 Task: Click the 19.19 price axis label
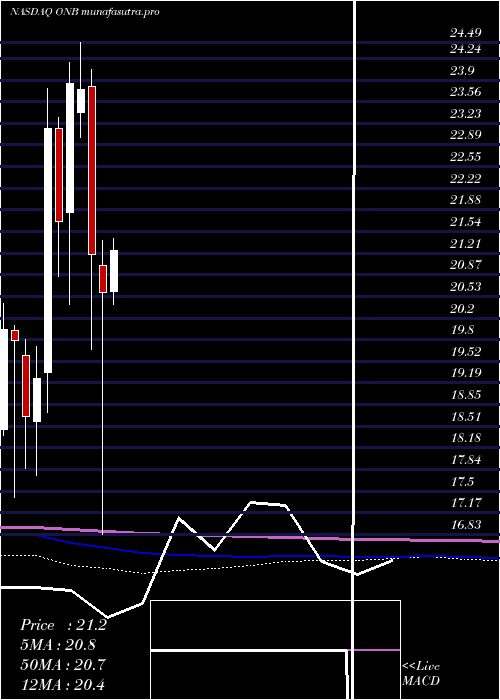(465, 373)
